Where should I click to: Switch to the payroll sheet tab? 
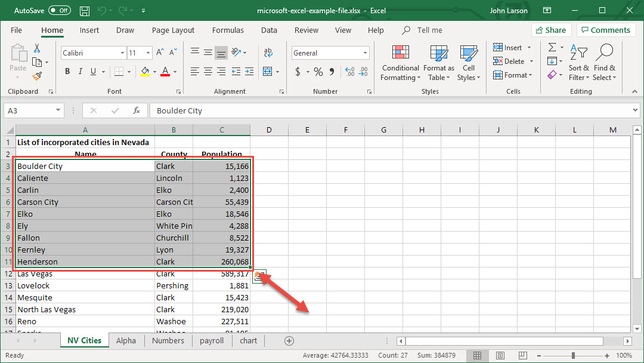coord(212,340)
